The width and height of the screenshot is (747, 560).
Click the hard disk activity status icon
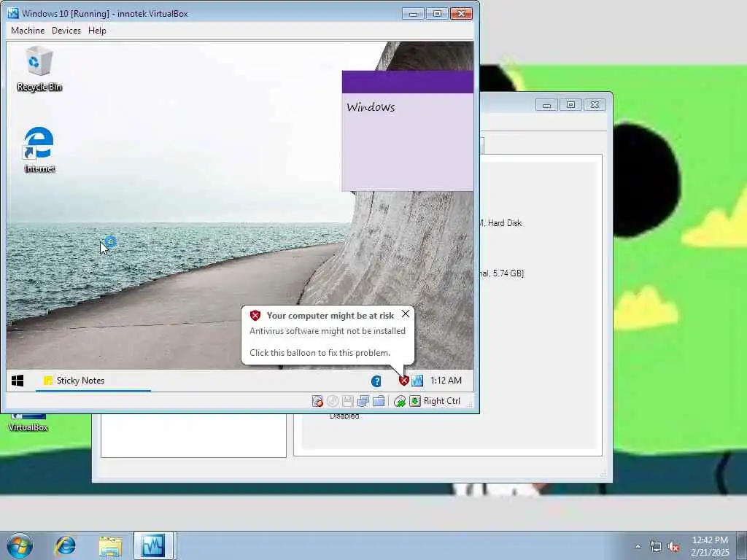point(317,402)
